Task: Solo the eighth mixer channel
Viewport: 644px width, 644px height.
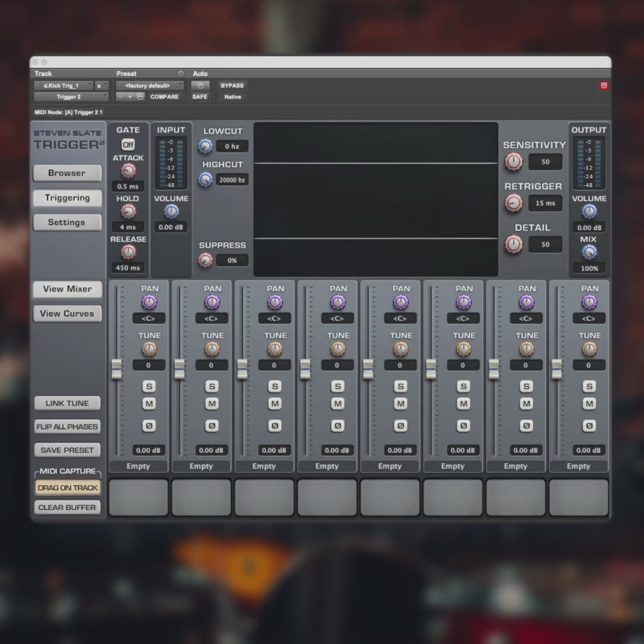Action: pyautogui.click(x=589, y=386)
